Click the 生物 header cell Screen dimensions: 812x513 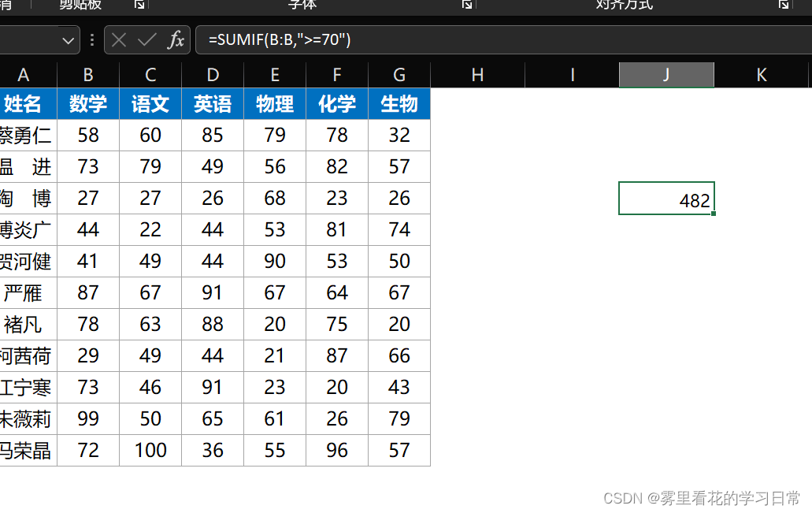(x=399, y=103)
